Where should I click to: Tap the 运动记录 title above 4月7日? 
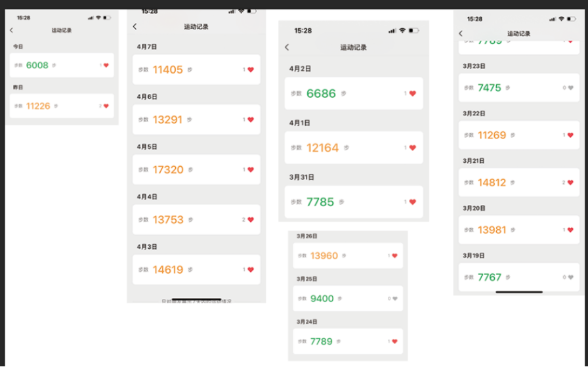(x=196, y=26)
